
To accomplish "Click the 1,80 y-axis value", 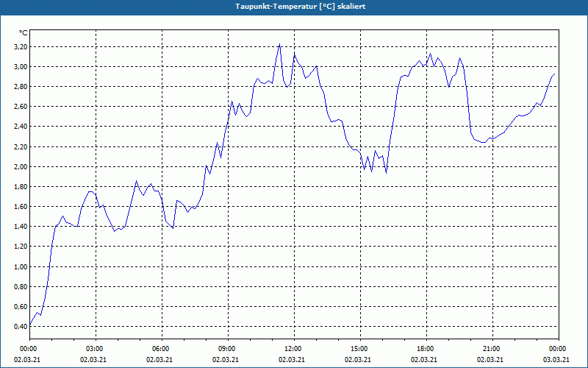I will point(21,187).
